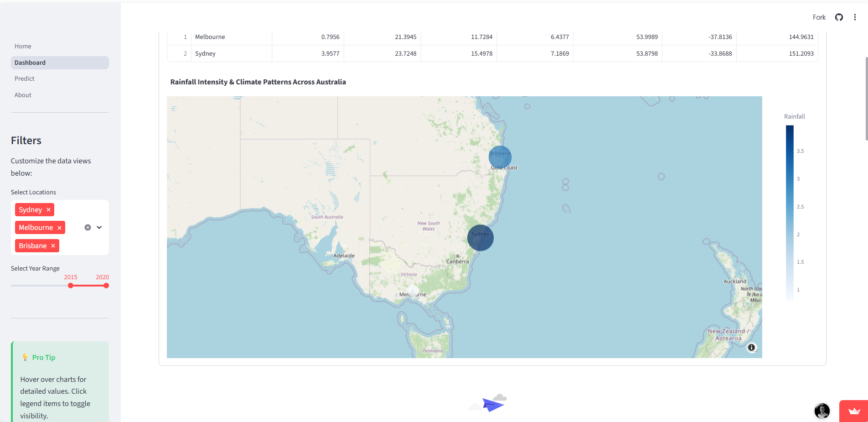Click the Dashboard sidebar entry

pyautogui.click(x=30, y=63)
